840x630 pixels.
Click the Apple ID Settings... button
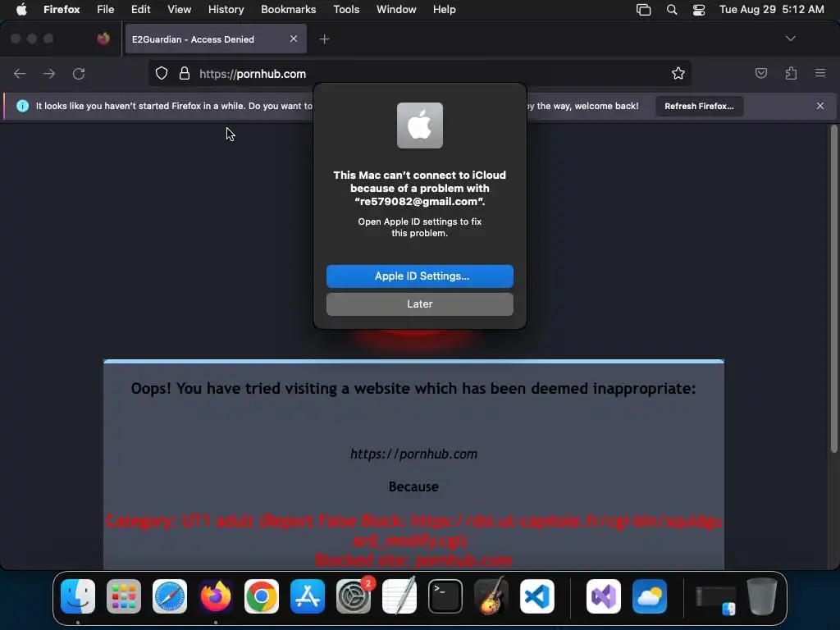(x=419, y=276)
